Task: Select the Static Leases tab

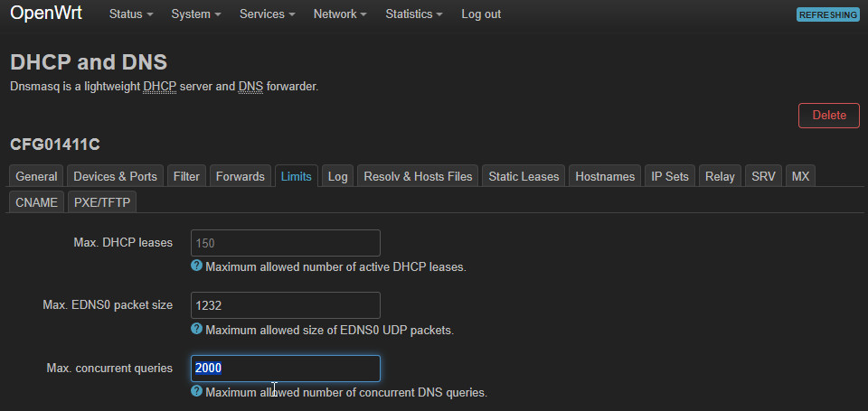Action: 524,176
